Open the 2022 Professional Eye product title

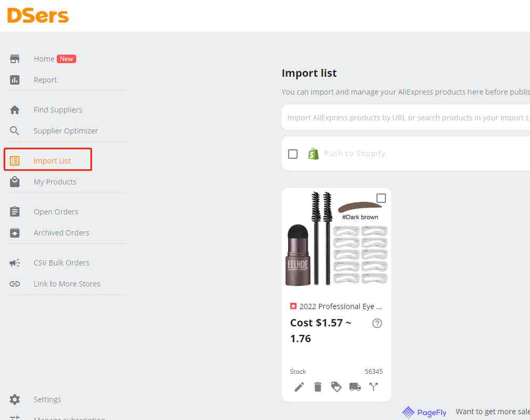pos(341,306)
